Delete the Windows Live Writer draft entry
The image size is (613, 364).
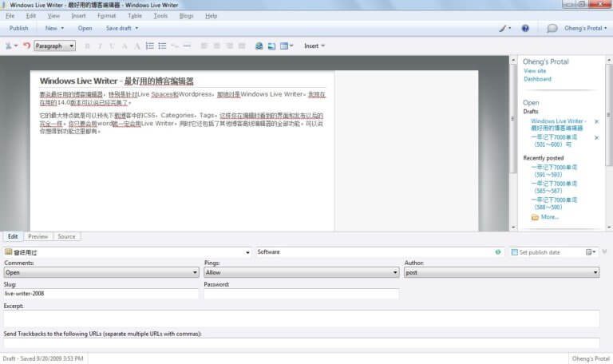(596, 121)
